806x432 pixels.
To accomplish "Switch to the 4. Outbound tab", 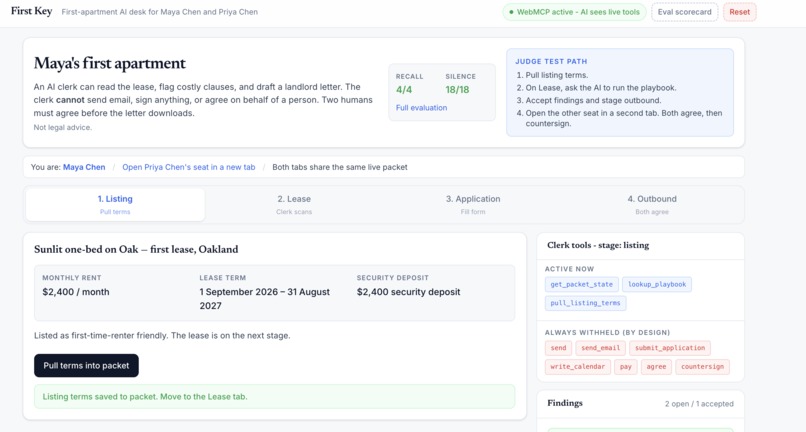I will point(652,204).
